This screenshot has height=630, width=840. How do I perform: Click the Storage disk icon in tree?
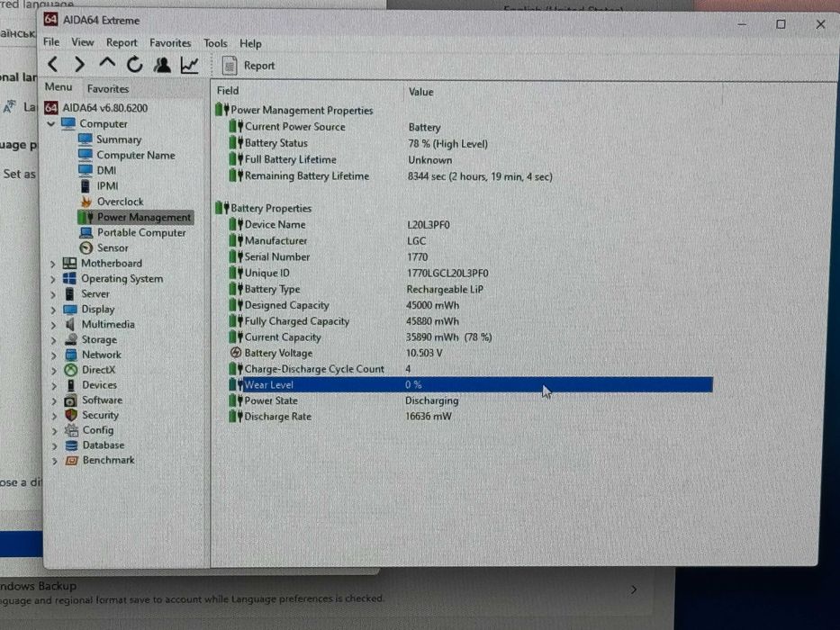click(71, 339)
